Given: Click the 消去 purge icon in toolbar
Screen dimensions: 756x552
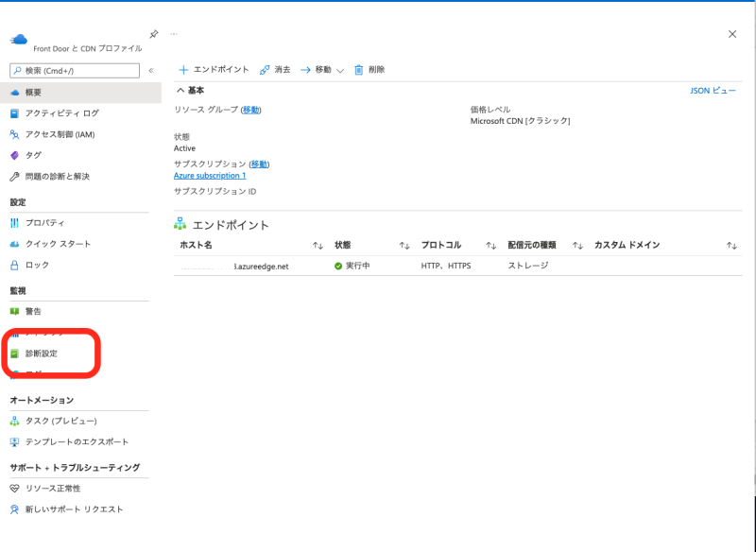Looking at the screenshot, I should (x=265, y=70).
